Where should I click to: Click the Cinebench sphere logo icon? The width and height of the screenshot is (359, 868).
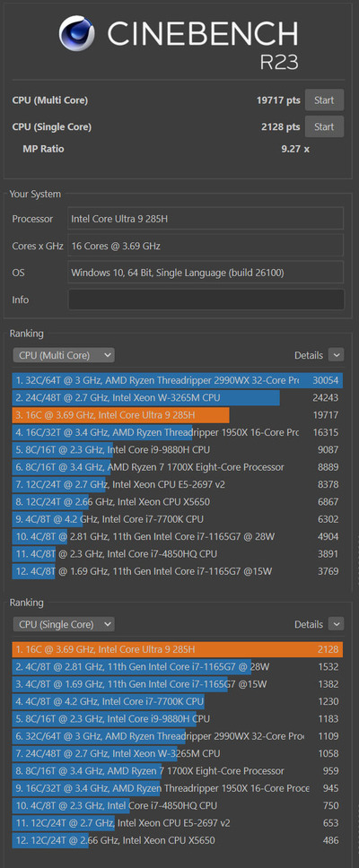pos(76,33)
